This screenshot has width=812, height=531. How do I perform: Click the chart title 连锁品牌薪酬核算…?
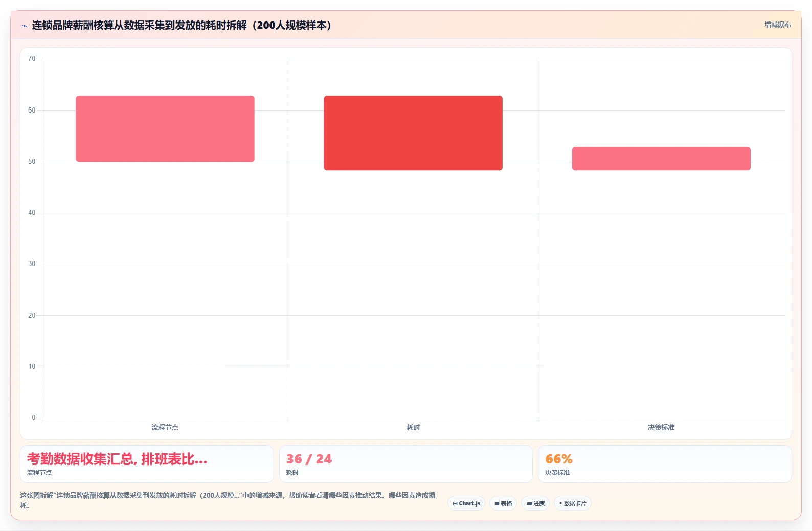pyautogui.click(x=182, y=25)
